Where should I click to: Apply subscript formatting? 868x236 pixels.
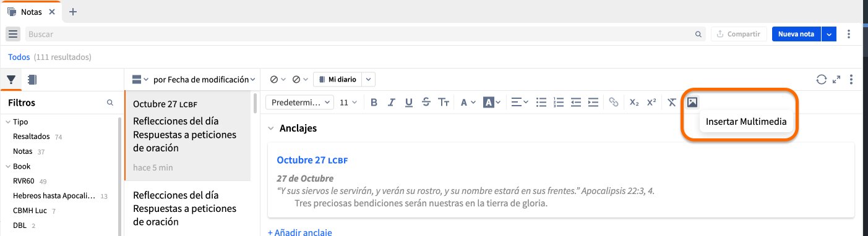(x=634, y=102)
